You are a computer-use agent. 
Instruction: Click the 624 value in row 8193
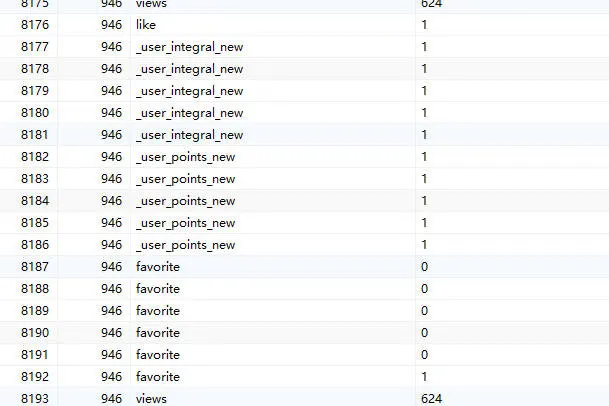[x=432, y=399]
